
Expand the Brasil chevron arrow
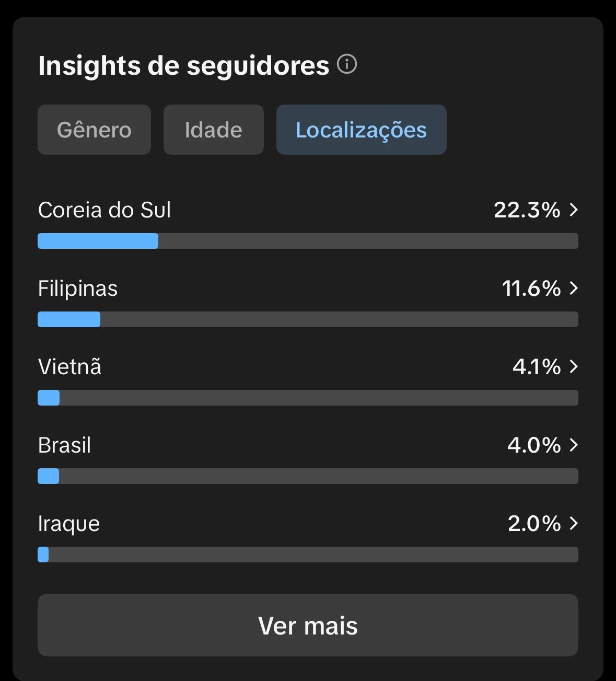[x=574, y=445]
